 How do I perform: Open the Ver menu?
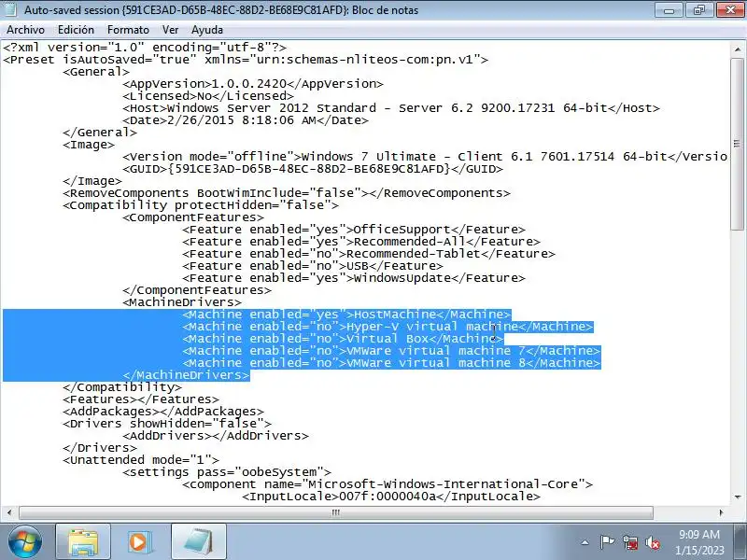pyautogui.click(x=170, y=30)
